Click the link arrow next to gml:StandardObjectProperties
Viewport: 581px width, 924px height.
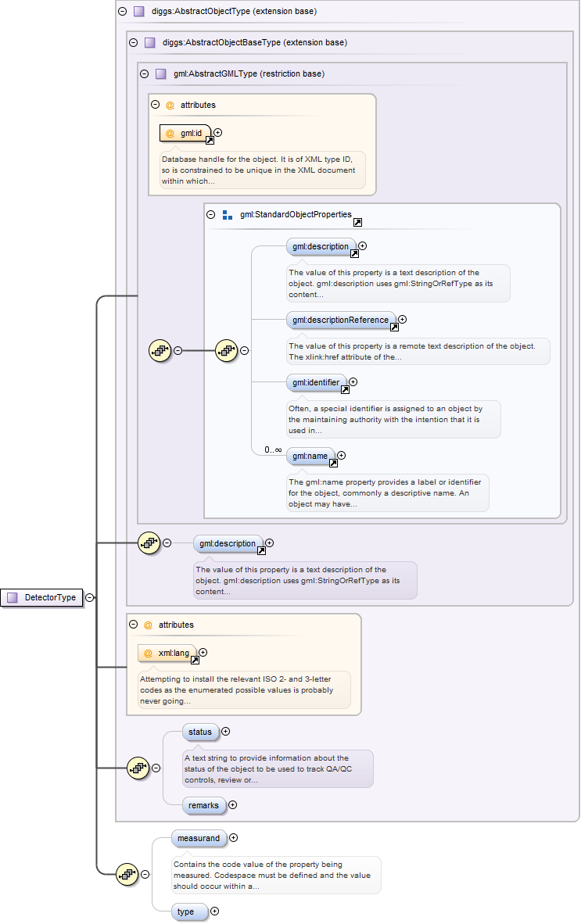tap(357, 222)
